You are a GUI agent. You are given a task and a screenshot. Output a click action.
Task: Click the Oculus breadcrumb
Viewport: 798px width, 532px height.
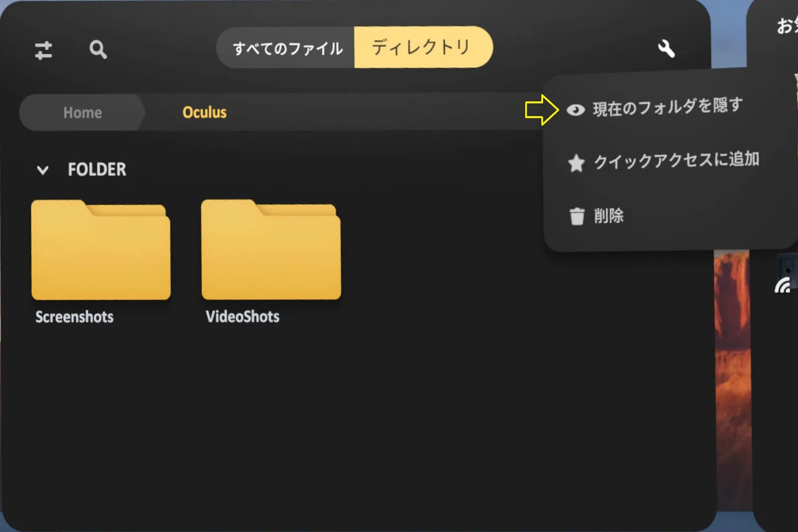click(x=205, y=112)
